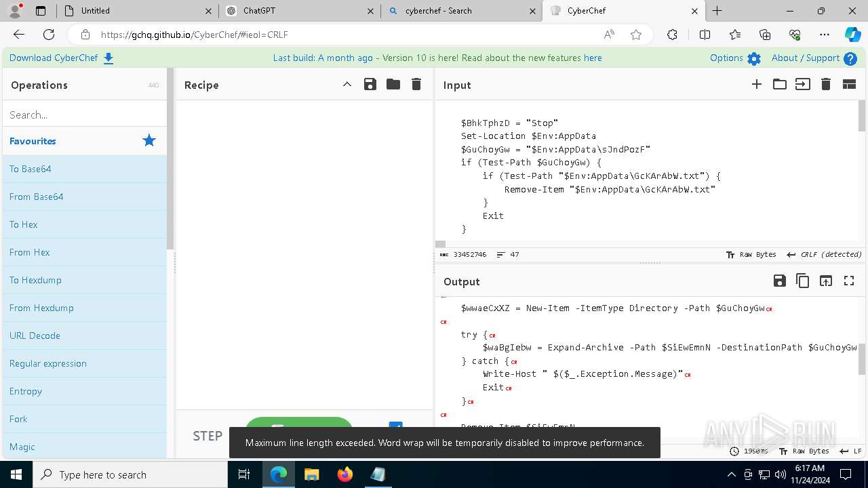Focus the operations Search box

(85, 115)
